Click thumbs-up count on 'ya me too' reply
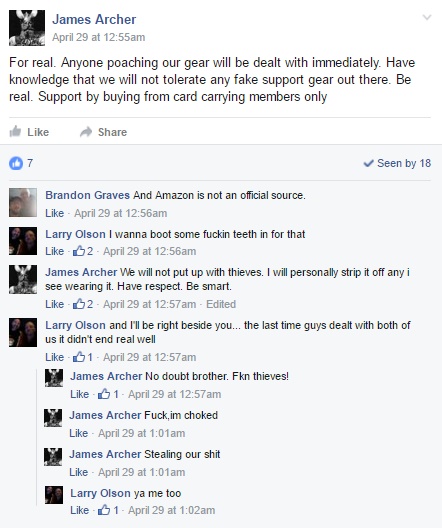Image resolution: width=442 pixels, height=528 pixels. pyautogui.click(x=108, y=510)
